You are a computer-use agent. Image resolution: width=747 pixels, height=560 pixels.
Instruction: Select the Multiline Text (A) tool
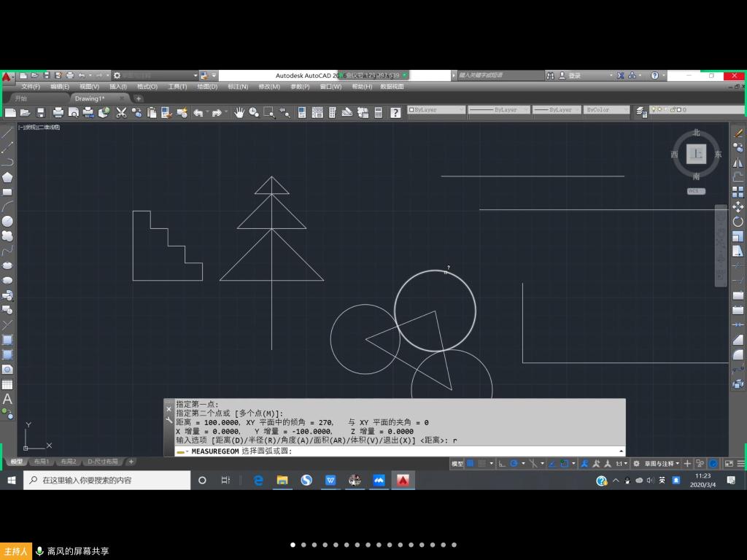pos(7,399)
